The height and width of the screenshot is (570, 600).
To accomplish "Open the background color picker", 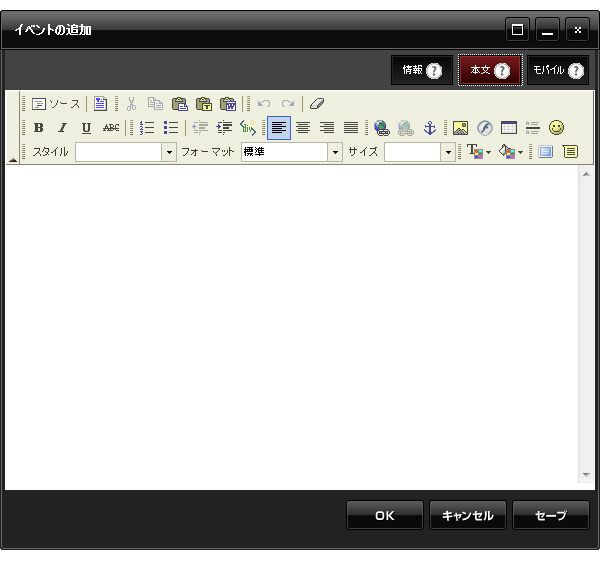I will 511,152.
